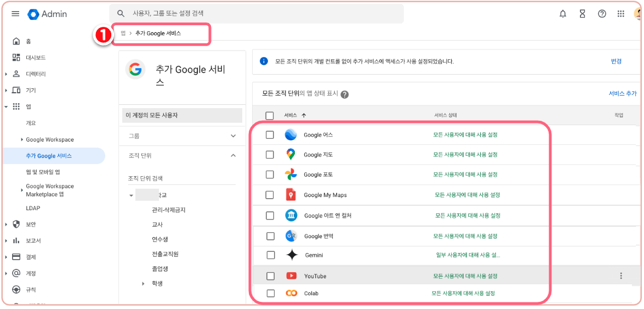Expand Google Workspace submenu
This screenshot has width=644, height=309.
[x=22, y=140]
